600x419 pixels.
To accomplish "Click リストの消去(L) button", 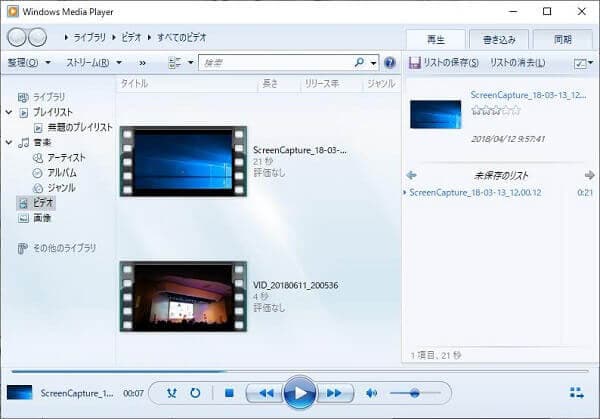I will click(x=518, y=62).
